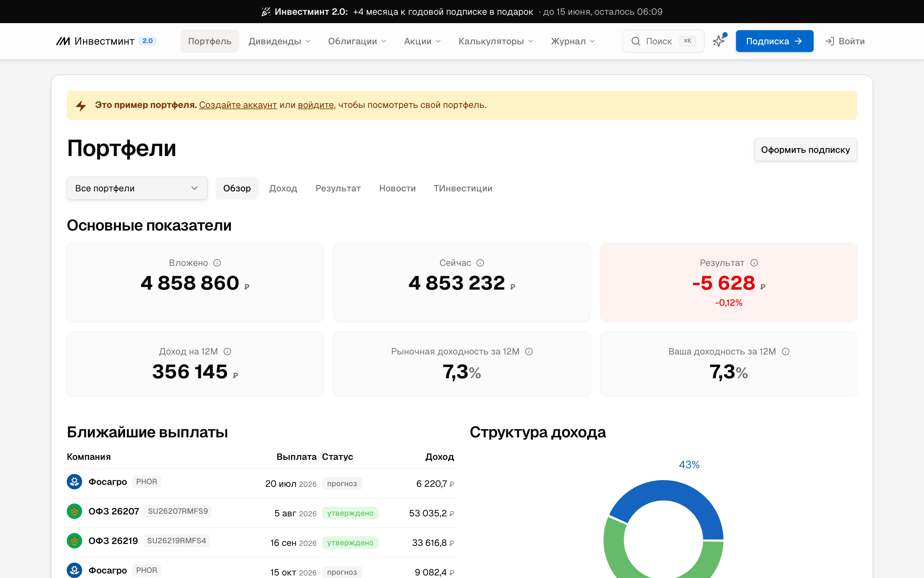Click the утверждено status in 5 авг row
Screen dimensions: 924x578
point(350,513)
